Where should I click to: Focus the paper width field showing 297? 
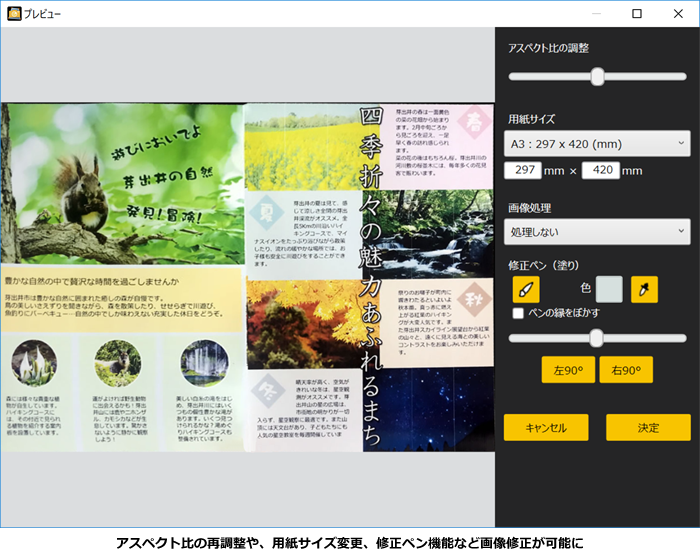[523, 171]
